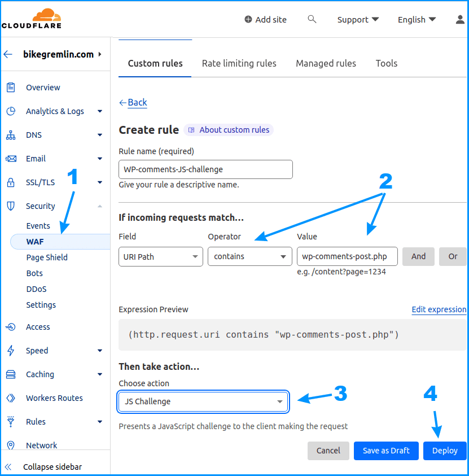The height and width of the screenshot is (476, 469).
Task: Expand the Email submenu arrow
Action: click(100, 159)
